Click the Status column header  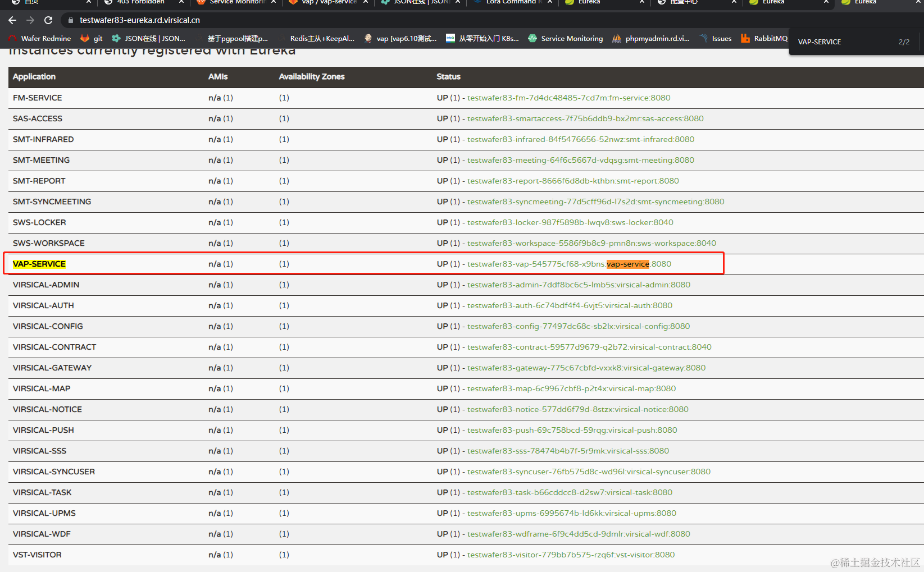pyautogui.click(x=448, y=76)
